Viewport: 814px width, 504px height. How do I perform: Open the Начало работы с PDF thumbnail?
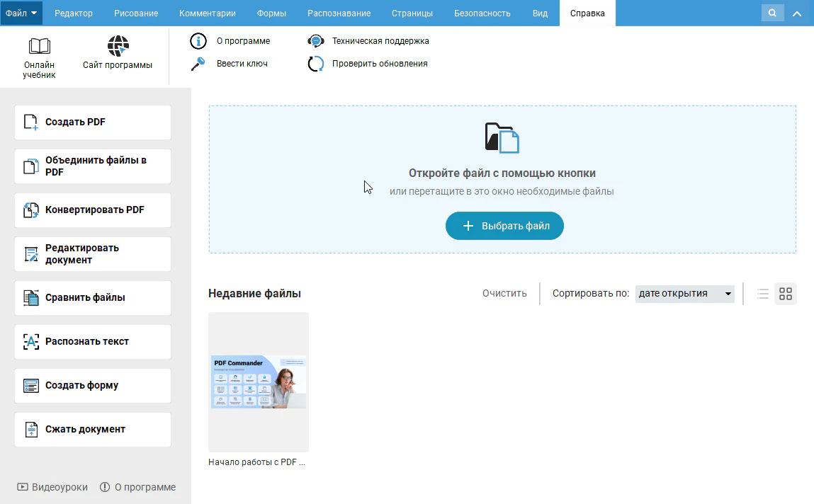click(x=259, y=382)
